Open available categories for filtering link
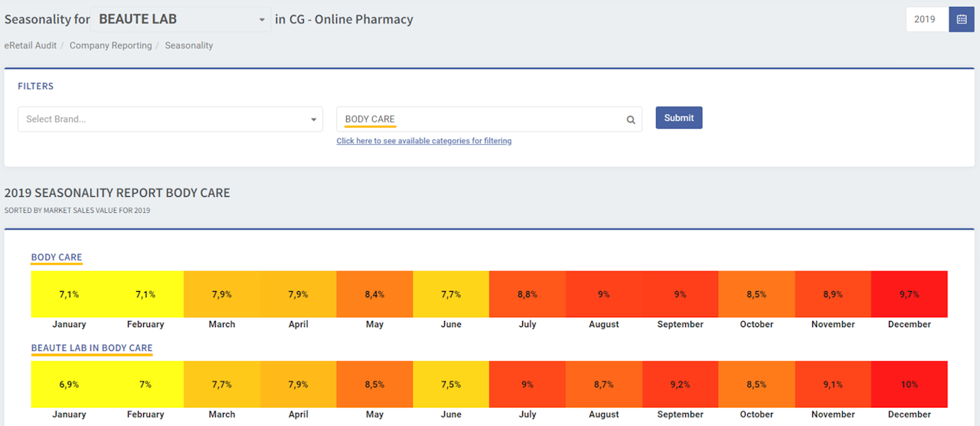Viewport: 980px width, 426px height. point(424,141)
